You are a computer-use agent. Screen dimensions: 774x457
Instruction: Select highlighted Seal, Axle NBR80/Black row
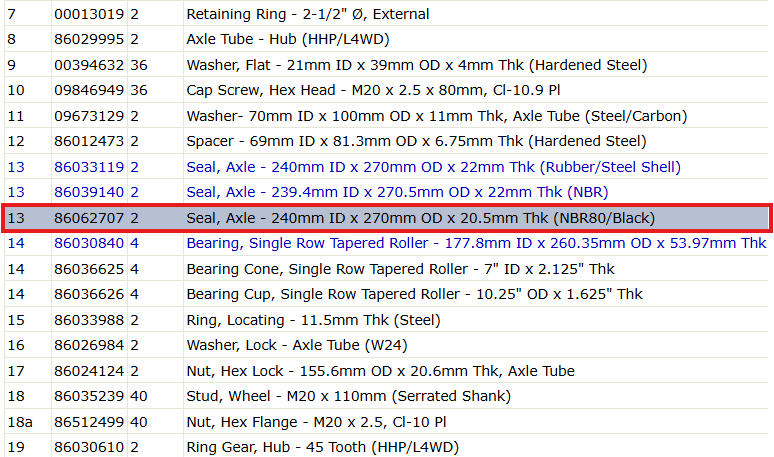click(x=387, y=218)
